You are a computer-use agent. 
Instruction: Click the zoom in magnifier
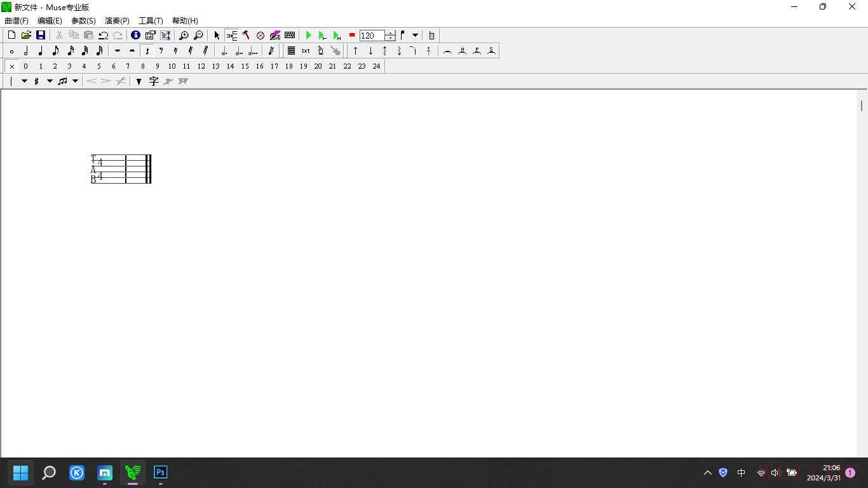coord(184,36)
